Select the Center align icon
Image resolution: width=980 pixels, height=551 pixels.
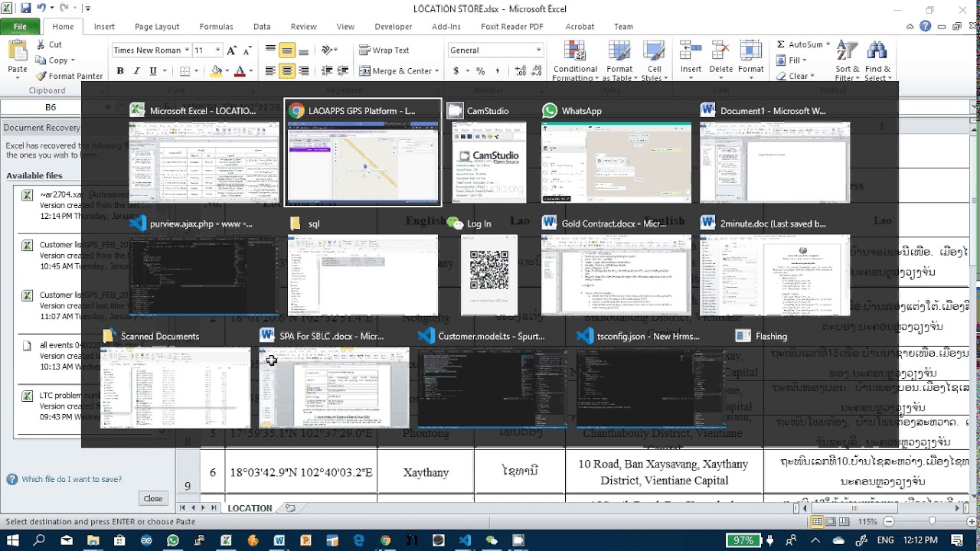pos(287,71)
